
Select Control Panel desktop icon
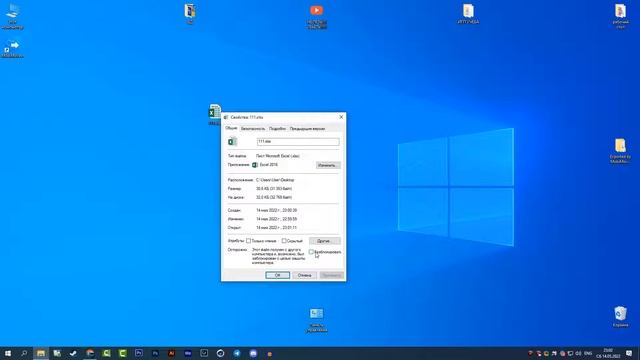[316, 320]
